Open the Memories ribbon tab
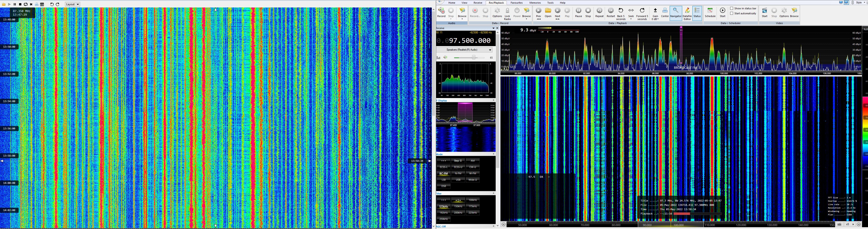868x229 pixels. point(535,3)
